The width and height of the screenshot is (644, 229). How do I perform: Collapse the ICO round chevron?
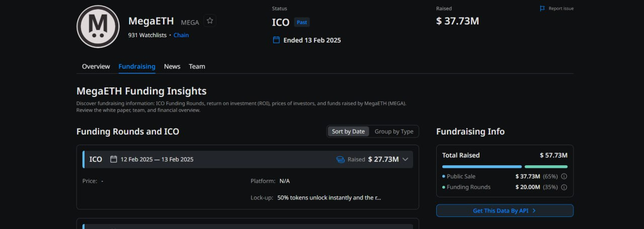(406, 159)
